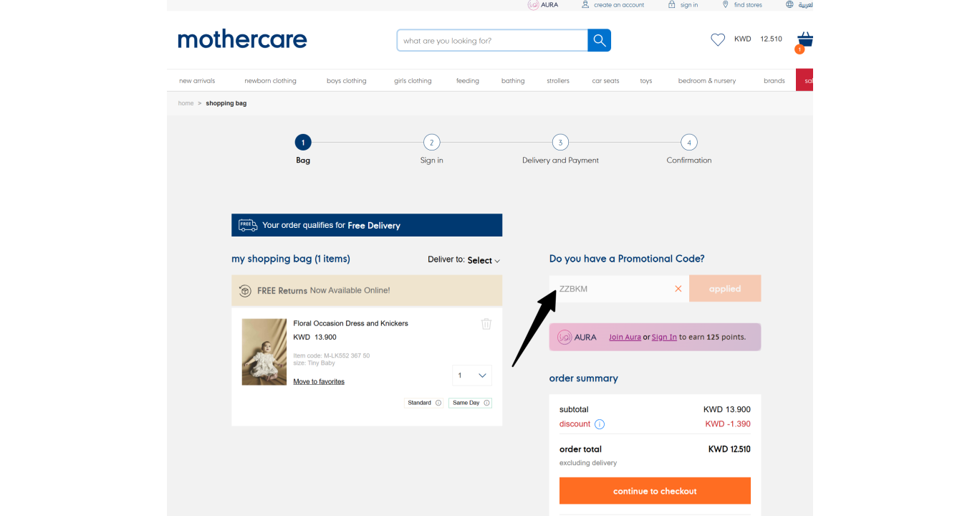The image size is (980, 516).
Task: Clear promo code with orange X
Action: [x=678, y=289]
